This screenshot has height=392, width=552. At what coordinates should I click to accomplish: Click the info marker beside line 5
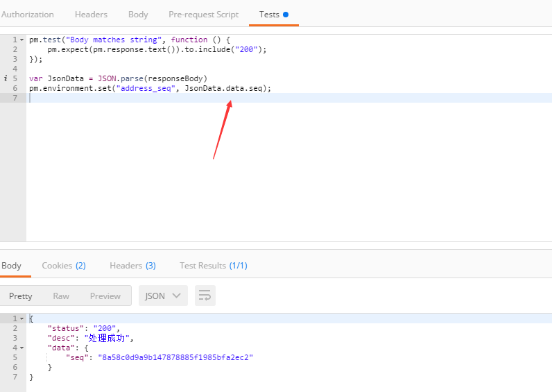6,78
